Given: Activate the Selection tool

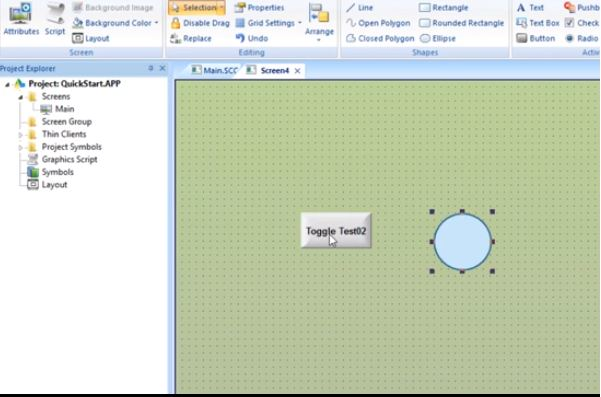Looking at the screenshot, I should point(193,7).
